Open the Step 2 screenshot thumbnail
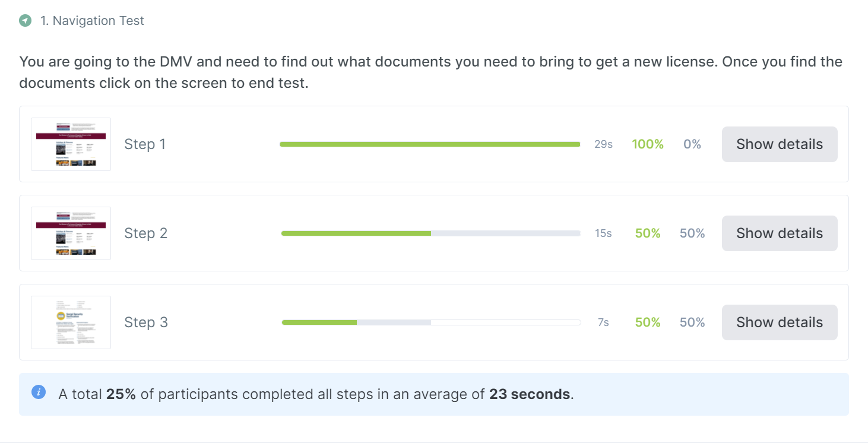 71,233
